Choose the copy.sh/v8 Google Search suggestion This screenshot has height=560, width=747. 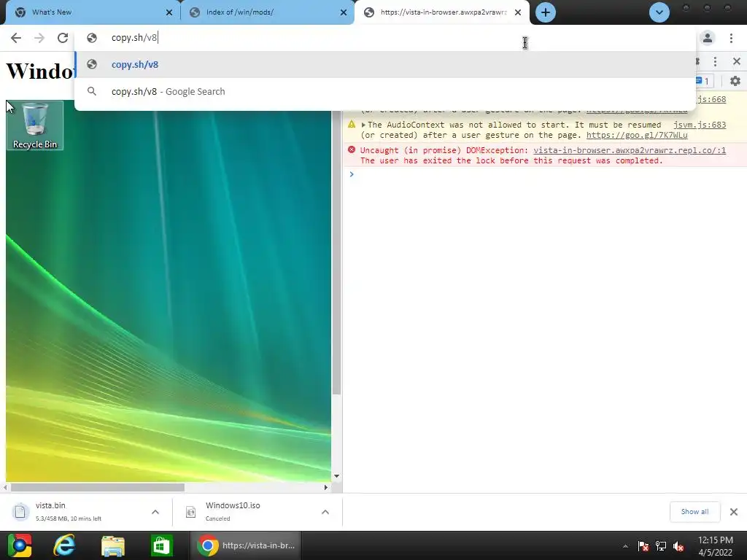pyautogui.click(x=385, y=91)
